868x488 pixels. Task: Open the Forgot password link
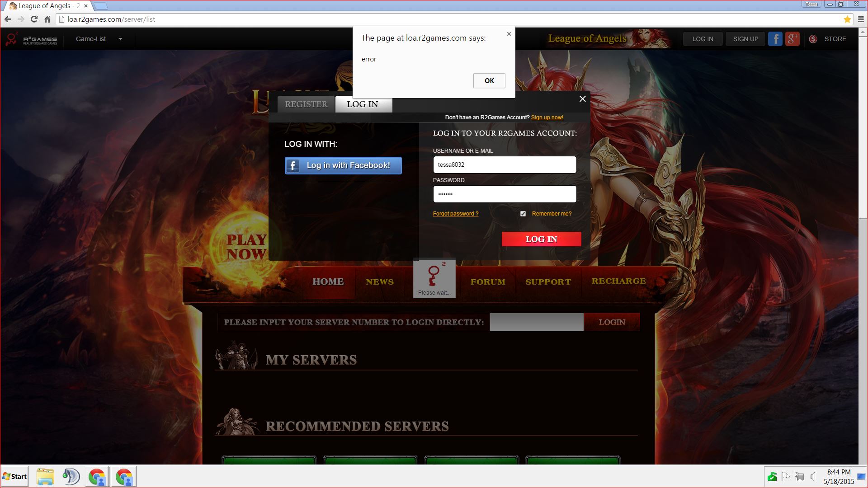pyautogui.click(x=455, y=214)
